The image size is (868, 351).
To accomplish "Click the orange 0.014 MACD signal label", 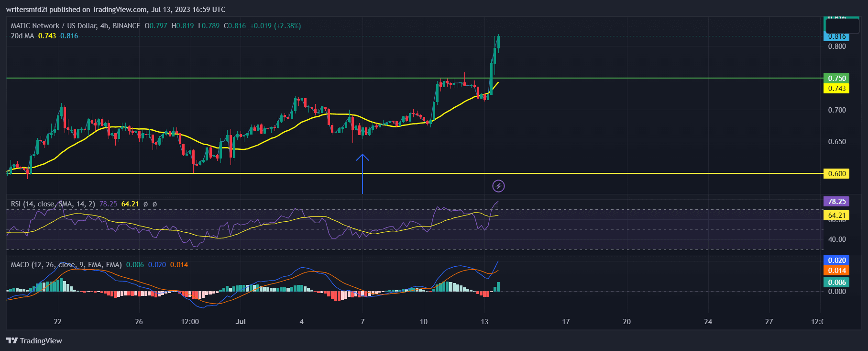I will point(836,271).
